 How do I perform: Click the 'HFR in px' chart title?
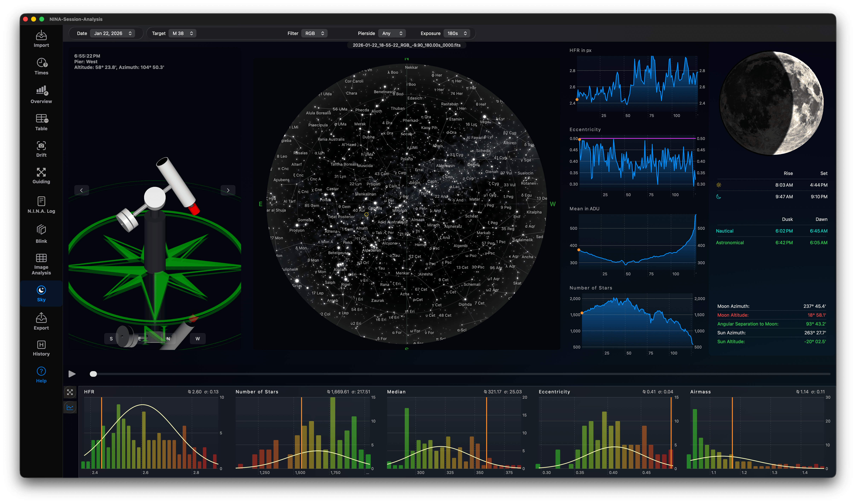(x=581, y=50)
